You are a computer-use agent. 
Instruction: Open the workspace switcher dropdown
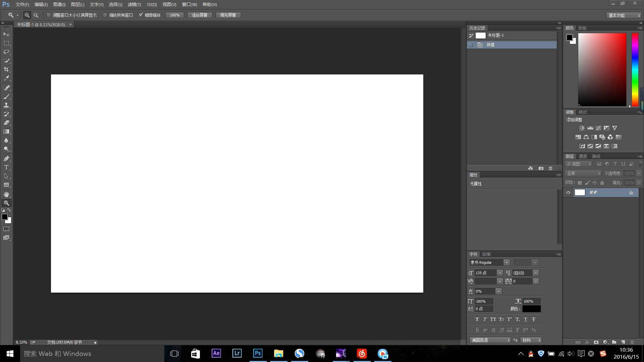[x=624, y=15]
